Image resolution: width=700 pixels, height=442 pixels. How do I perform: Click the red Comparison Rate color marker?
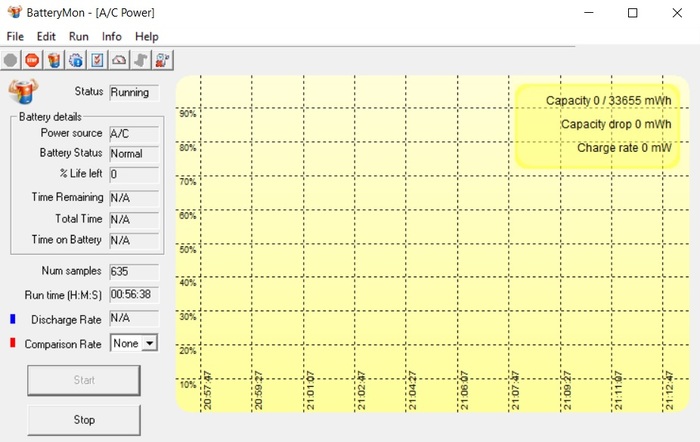pyautogui.click(x=11, y=343)
